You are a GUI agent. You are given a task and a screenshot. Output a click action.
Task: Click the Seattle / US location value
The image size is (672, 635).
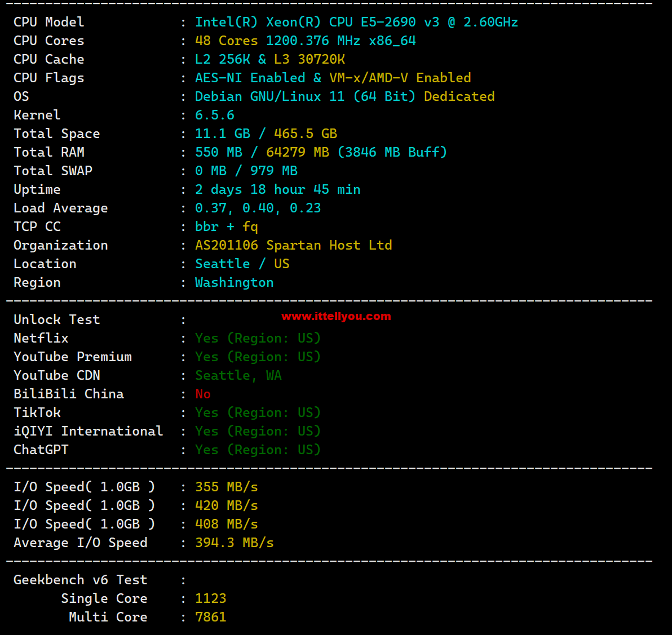coord(242,264)
